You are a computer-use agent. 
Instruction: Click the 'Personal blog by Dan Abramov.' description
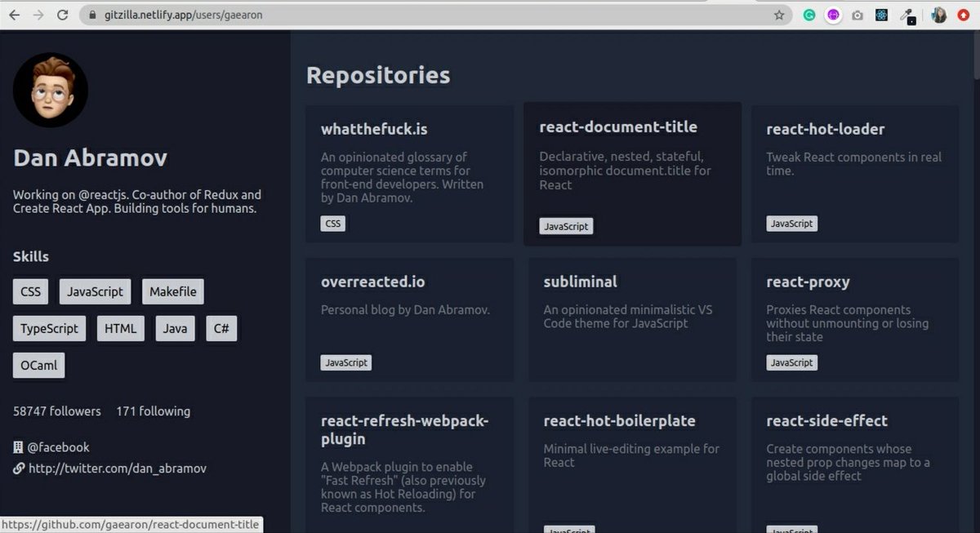405,310
